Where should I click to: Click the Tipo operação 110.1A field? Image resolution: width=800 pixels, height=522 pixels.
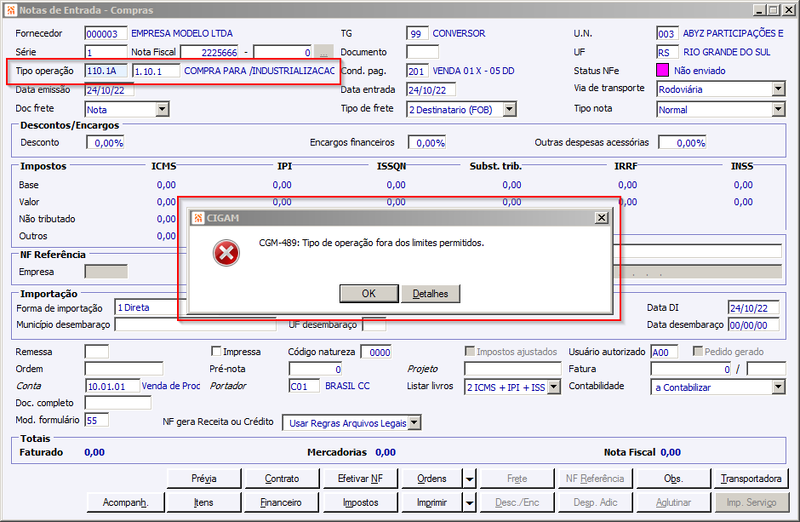pos(106,71)
